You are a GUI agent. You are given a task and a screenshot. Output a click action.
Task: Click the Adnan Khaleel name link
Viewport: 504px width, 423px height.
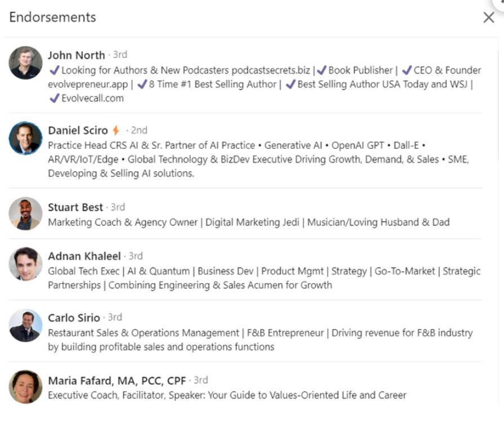(x=84, y=256)
